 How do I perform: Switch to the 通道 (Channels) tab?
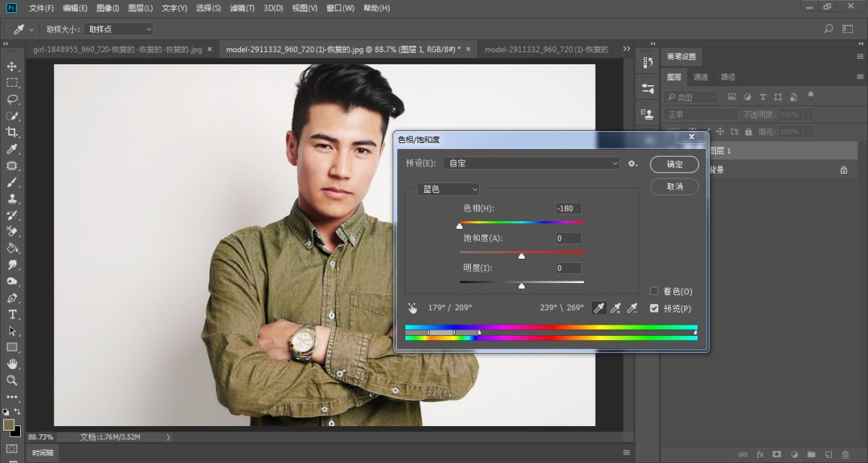pyautogui.click(x=701, y=77)
